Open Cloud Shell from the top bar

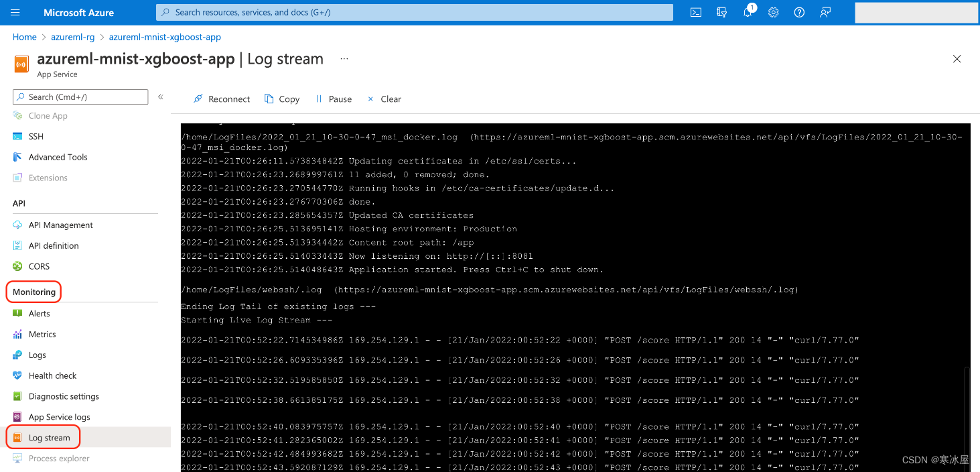point(696,12)
